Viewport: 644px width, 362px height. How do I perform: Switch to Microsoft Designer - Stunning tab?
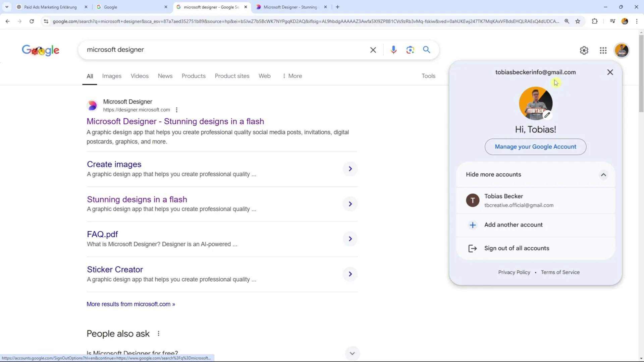coord(290,7)
